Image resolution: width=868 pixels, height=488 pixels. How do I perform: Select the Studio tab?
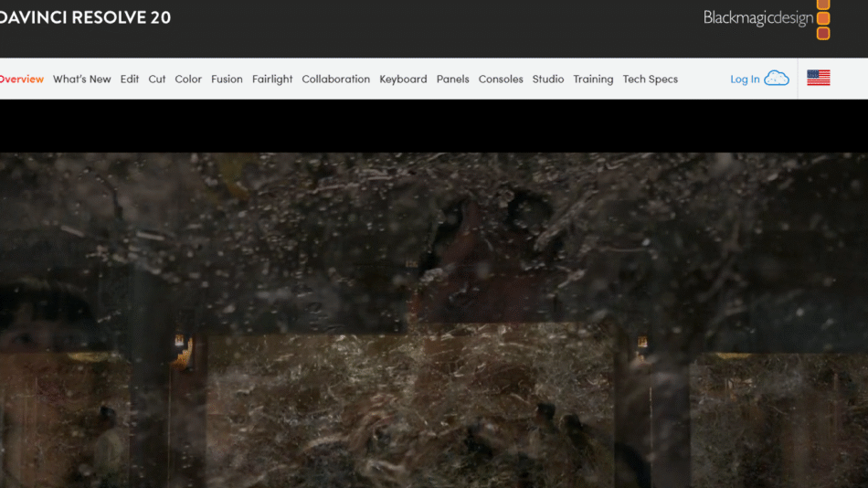click(x=548, y=80)
